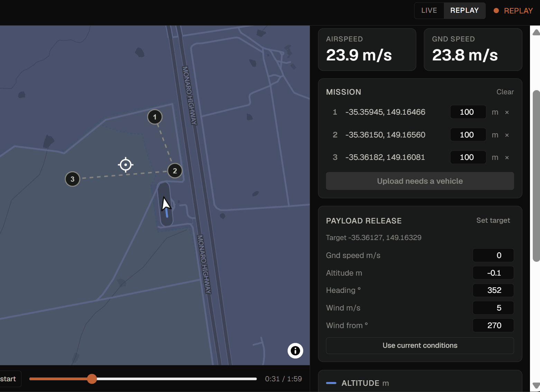
Task: Click the ground speed value 23.8 m/s
Action: coord(465,55)
